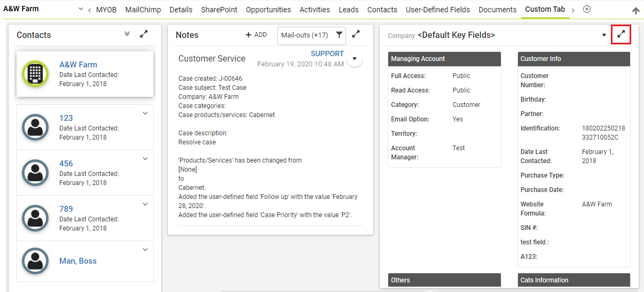Click the avatar of contact 123

coord(35,127)
